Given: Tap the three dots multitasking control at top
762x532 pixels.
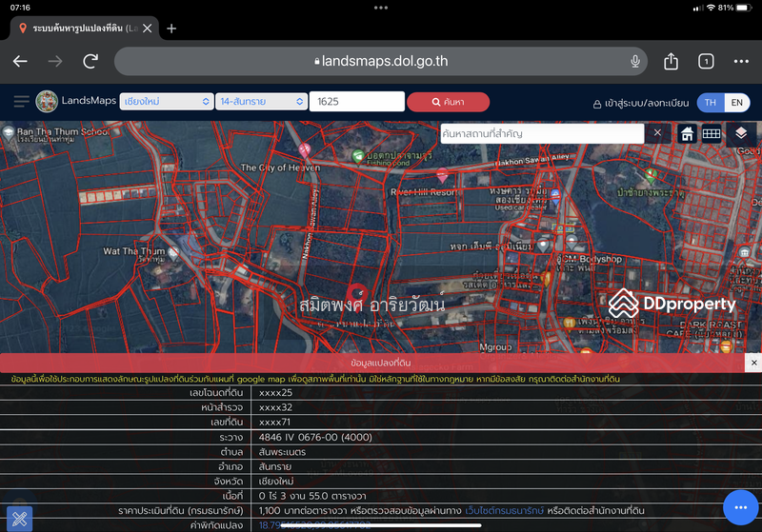Looking at the screenshot, I should point(381,8).
